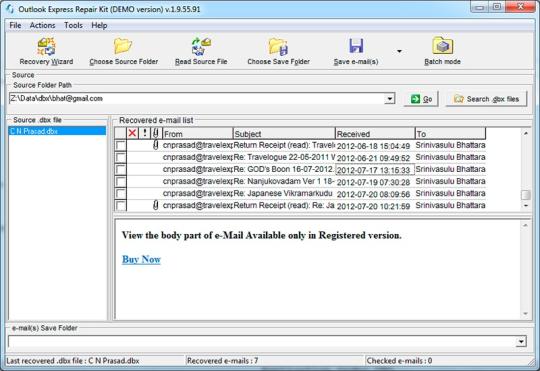Viewport: 540px width, 371px height.
Task: Click the Go button
Action: pyautogui.click(x=421, y=99)
